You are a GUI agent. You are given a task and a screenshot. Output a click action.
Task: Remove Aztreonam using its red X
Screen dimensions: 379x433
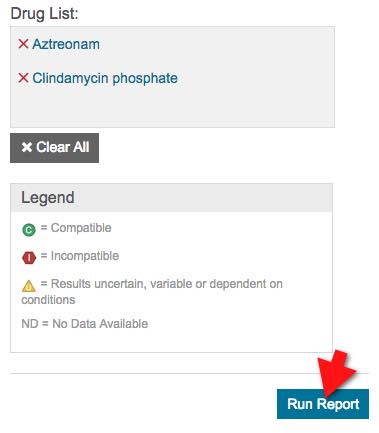(23, 44)
